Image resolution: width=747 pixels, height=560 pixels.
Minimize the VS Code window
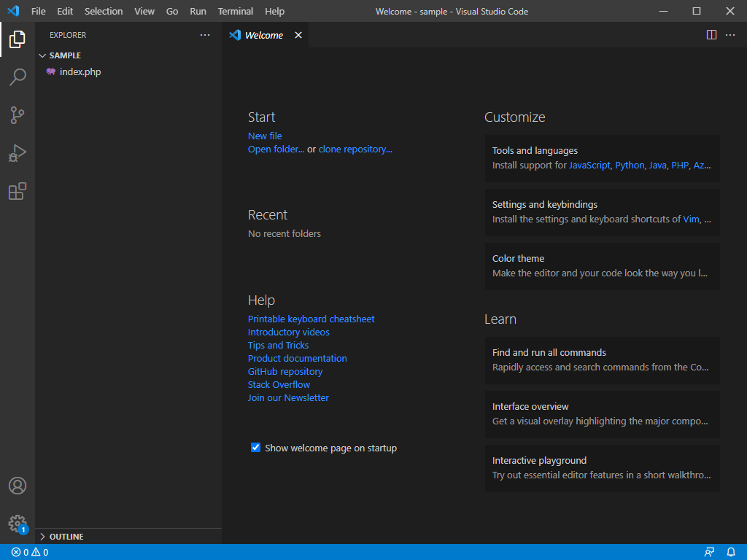point(663,11)
